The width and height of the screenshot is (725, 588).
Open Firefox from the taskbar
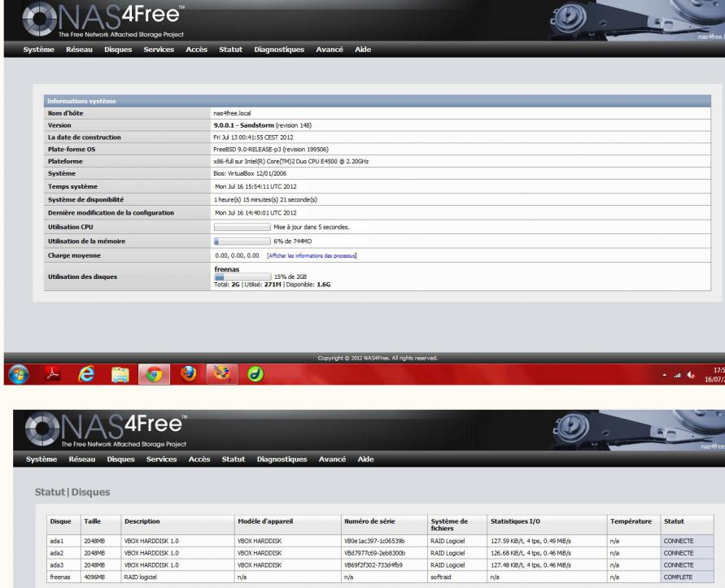click(x=188, y=373)
